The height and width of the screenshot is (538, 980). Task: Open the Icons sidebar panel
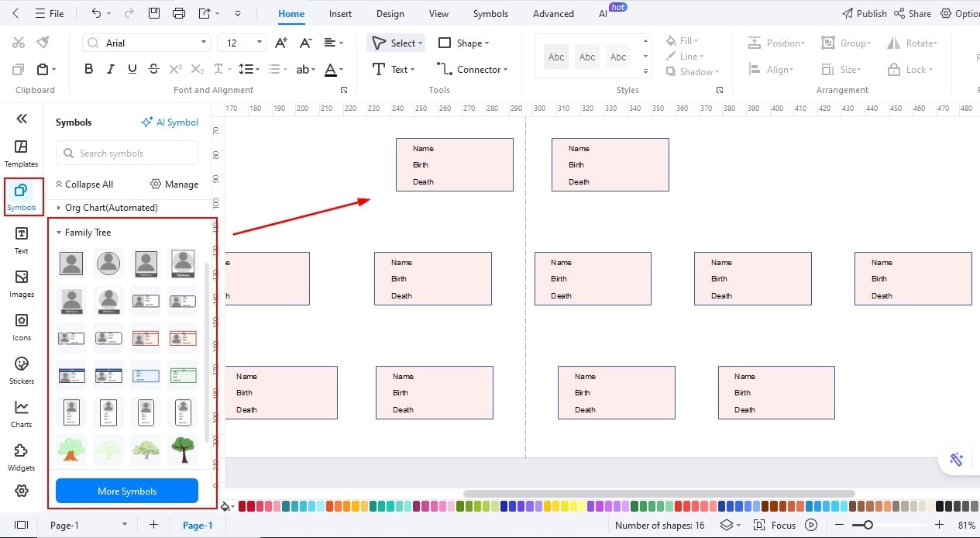pos(21,327)
